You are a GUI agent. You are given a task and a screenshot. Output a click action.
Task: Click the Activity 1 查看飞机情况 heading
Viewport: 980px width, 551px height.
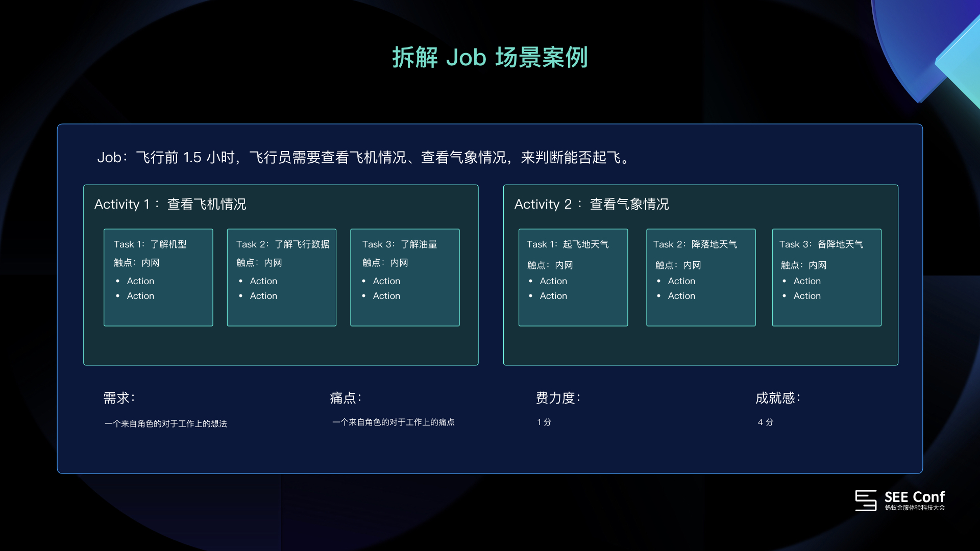(x=170, y=204)
